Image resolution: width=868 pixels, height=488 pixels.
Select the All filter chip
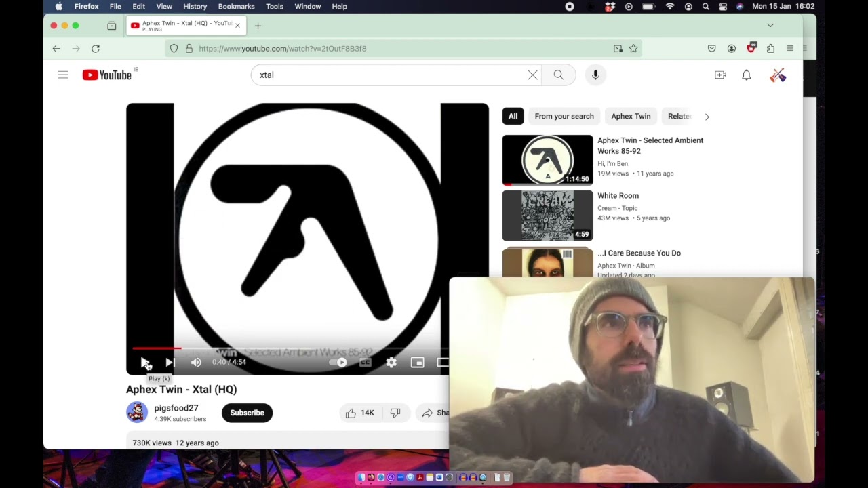pyautogui.click(x=513, y=116)
